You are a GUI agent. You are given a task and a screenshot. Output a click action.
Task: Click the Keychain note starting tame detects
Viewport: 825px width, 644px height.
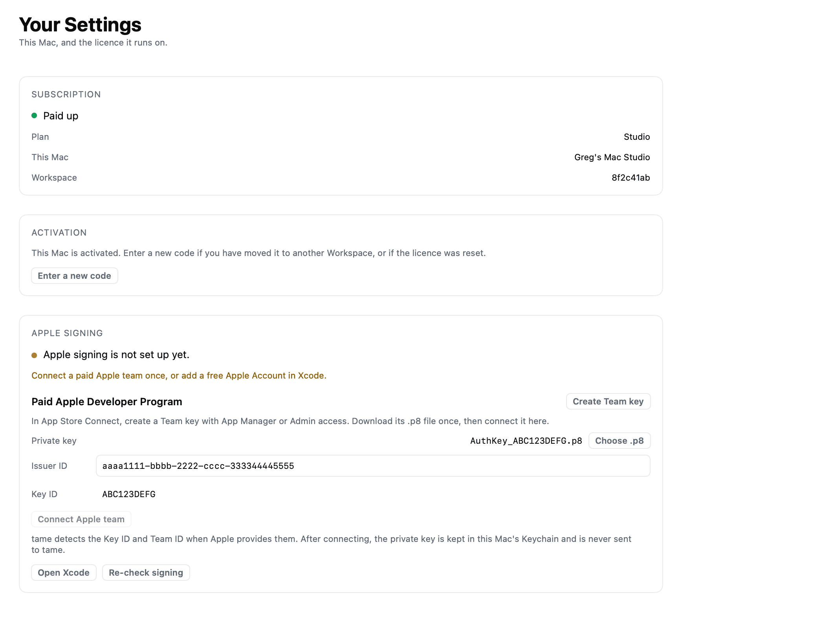331,544
